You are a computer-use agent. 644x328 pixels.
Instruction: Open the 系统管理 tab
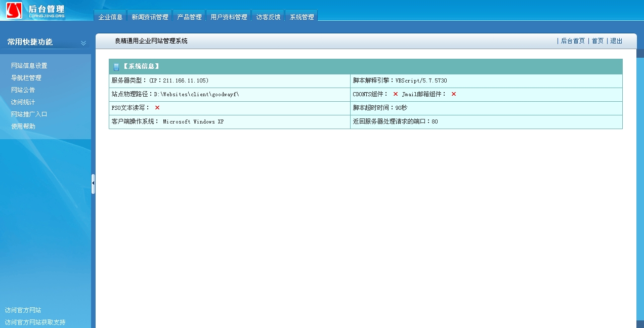pos(302,16)
